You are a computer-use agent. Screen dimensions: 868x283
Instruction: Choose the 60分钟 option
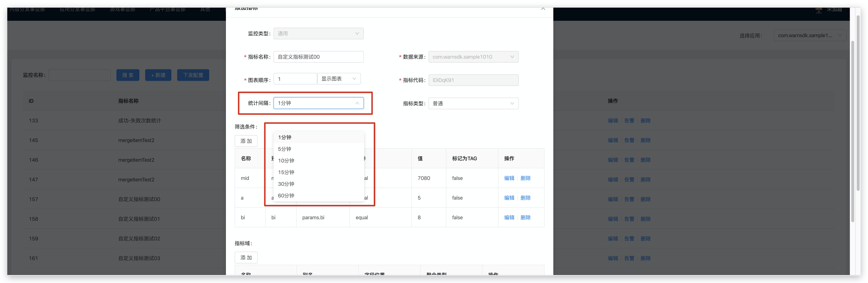pyautogui.click(x=286, y=195)
